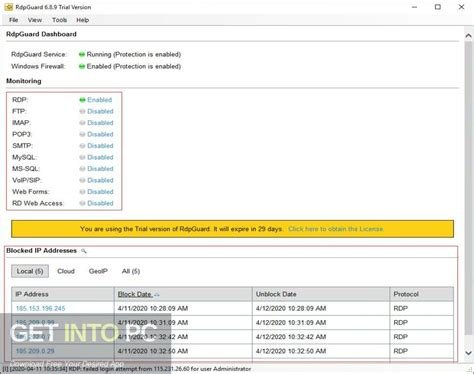Click the FTP Disabled status link

tap(100, 111)
